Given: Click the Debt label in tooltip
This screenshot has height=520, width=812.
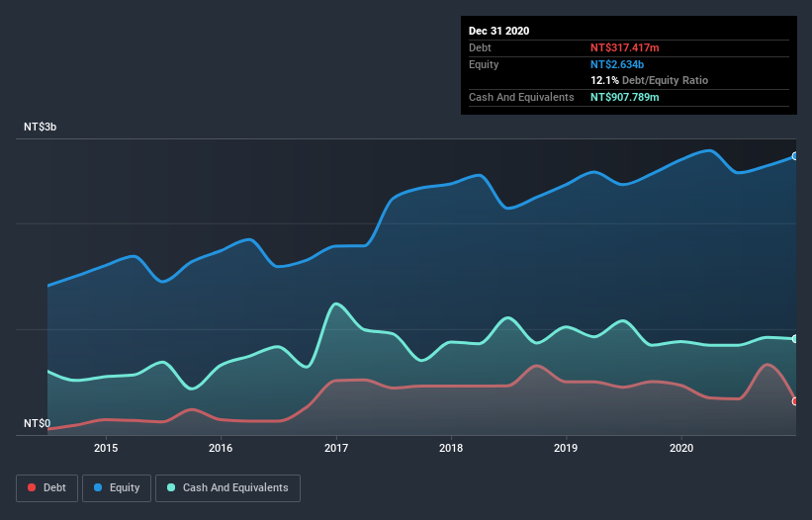Looking at the screenshot, I should coord(480,47).
